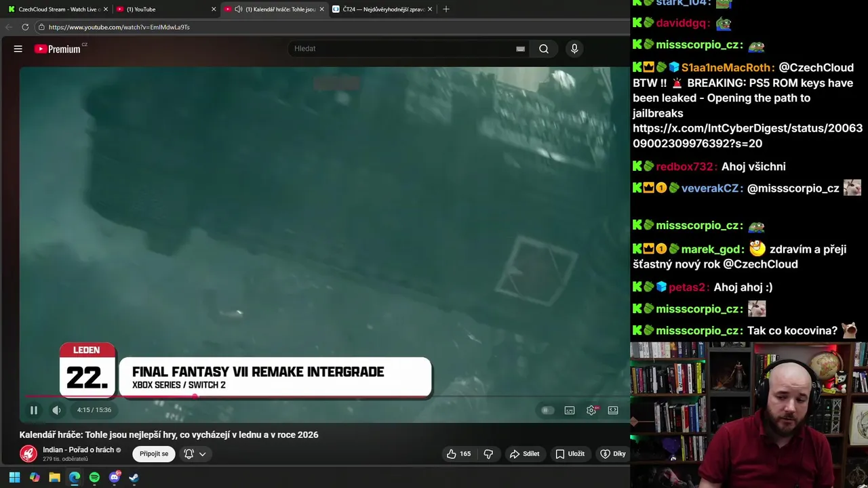The image size is (868, 488).
Task: Open Copilot from the taskbar
Action: point(35,477)
